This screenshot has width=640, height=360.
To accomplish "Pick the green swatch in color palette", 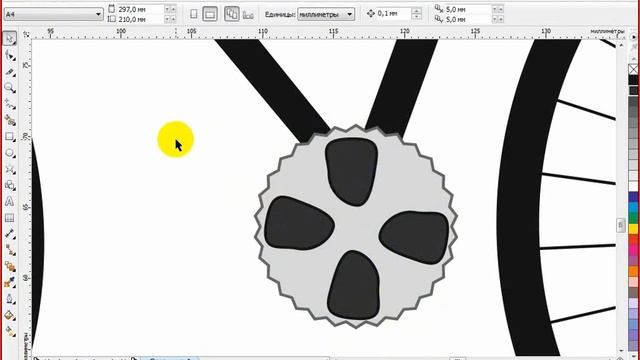I will pos(633,218).
